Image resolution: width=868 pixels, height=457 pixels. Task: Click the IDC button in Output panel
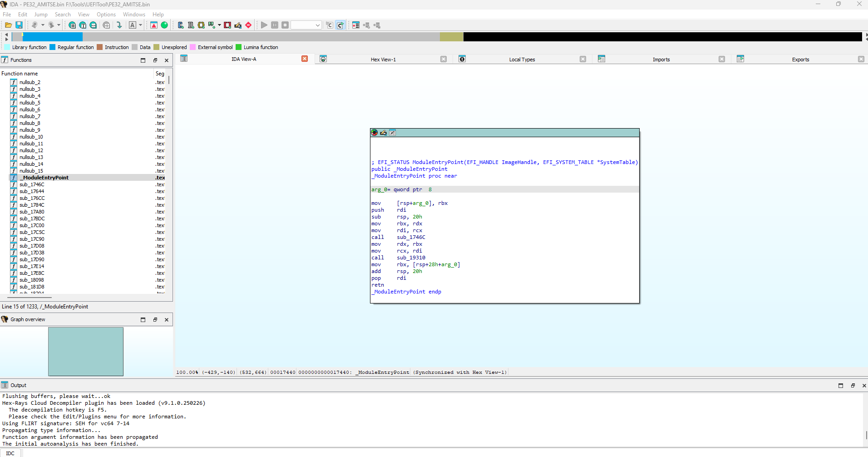[x=10, y=453]
